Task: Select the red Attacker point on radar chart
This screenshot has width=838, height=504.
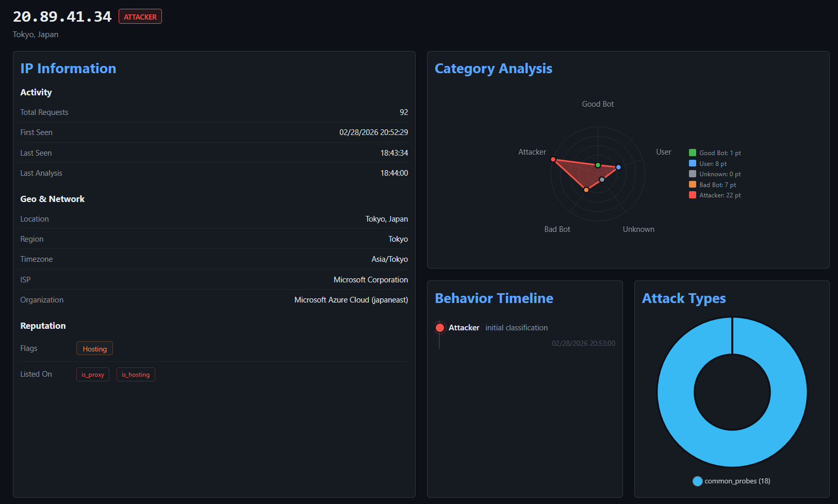Action: [x=553, y=160]
